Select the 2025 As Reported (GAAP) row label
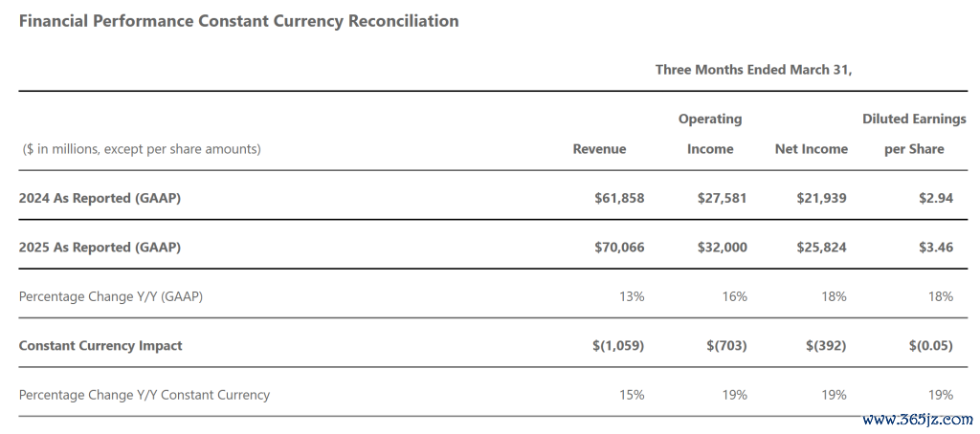980x434 pixels. [100, 247]
